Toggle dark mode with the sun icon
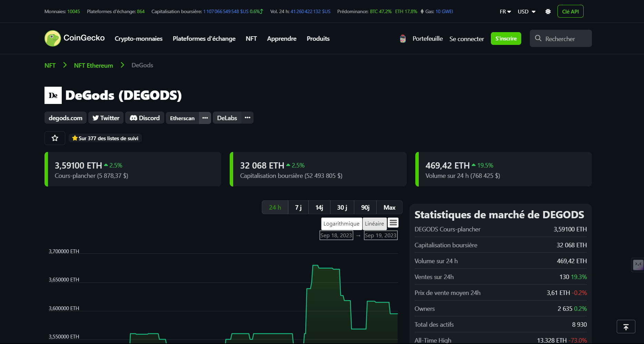Viewport: 644px width, 344px height. click(x=548, y=12)
